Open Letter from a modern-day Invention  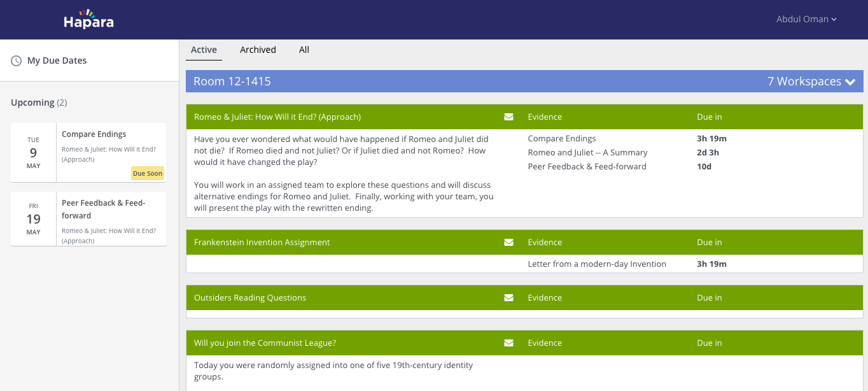click(597, 264)
